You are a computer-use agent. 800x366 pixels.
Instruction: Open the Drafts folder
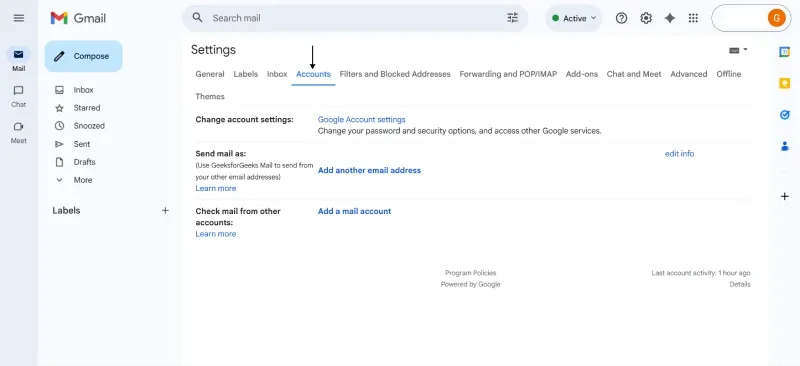[84, 162]
